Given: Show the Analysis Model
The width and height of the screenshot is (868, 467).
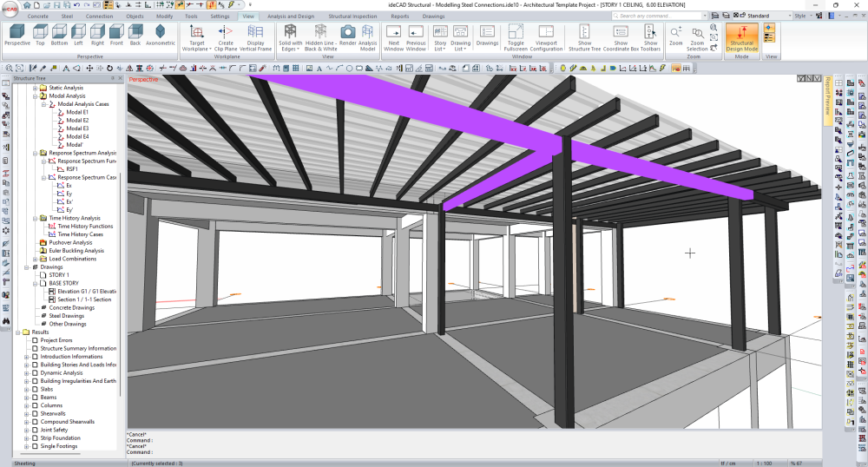Looking at the screenshot, I should pos(368,36).
